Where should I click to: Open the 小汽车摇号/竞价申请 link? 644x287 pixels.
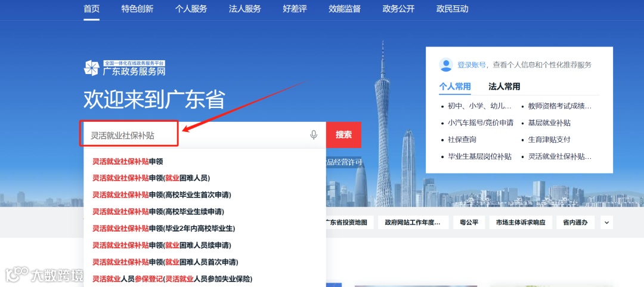click(x=481, y=123)
